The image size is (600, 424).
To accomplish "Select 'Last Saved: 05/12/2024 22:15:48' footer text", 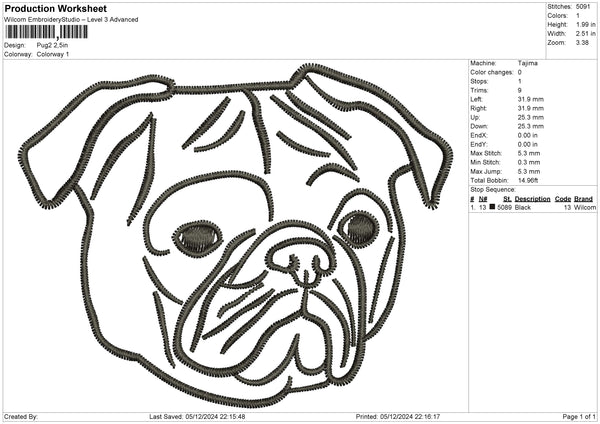I will tap(197, 417).
